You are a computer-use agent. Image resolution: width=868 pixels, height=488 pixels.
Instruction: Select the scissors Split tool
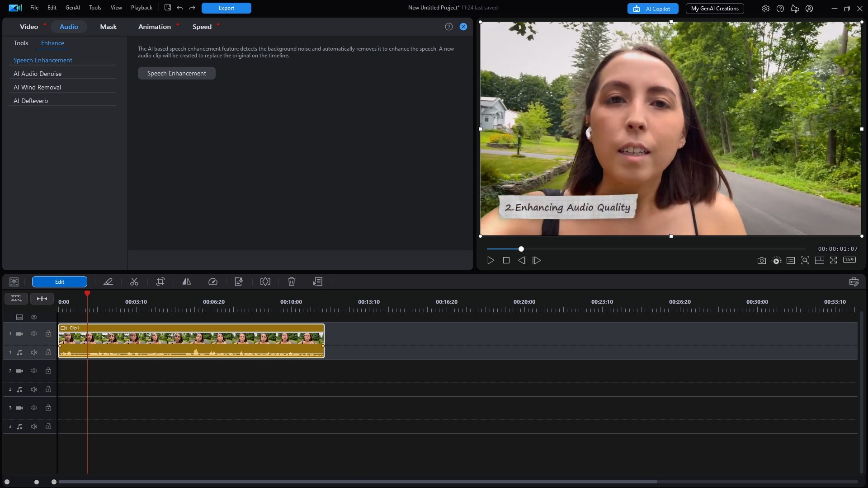point(134,282)
